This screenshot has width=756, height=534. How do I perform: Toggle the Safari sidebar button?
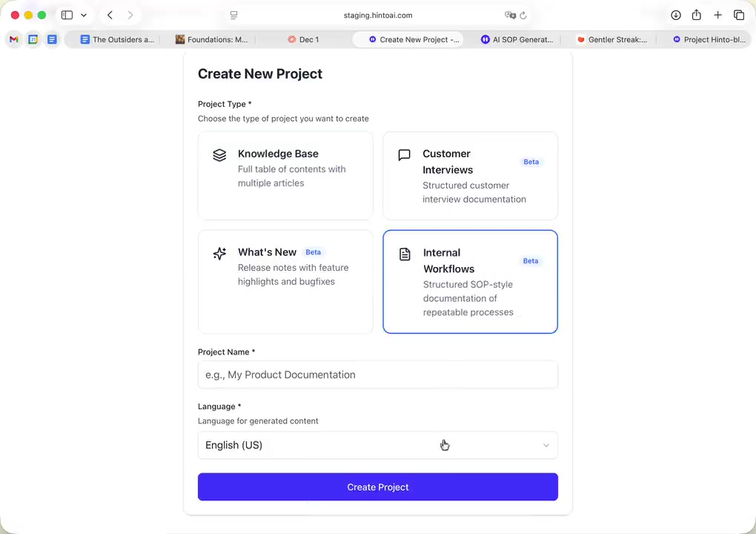[67, 15]
